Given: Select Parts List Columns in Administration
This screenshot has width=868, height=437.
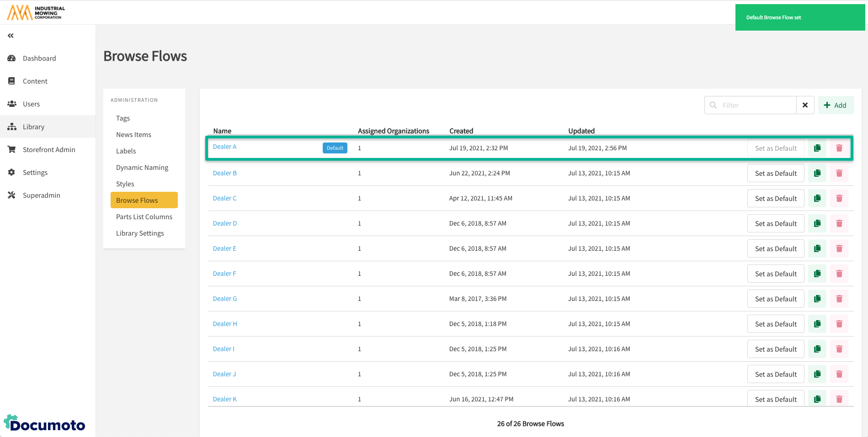Looking at the screenshot, I should click(x=144, y=217).
